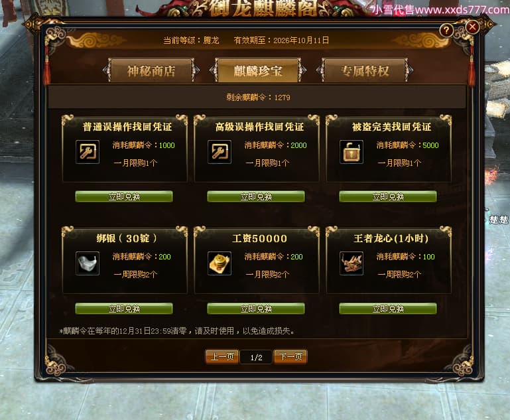The height and width of the screenshot is (420, 510).
Task: Exchange 工资50000 using 立即兑换
Action: tap(256, 309)
